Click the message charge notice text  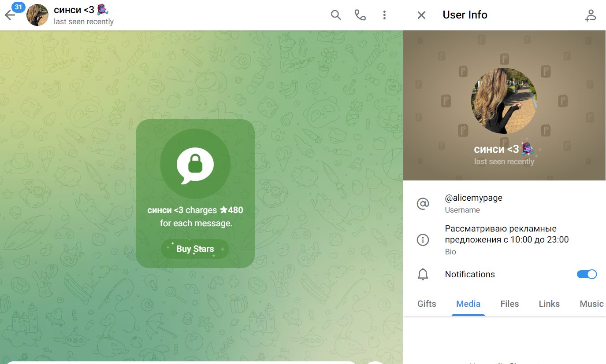click(195, 217)
